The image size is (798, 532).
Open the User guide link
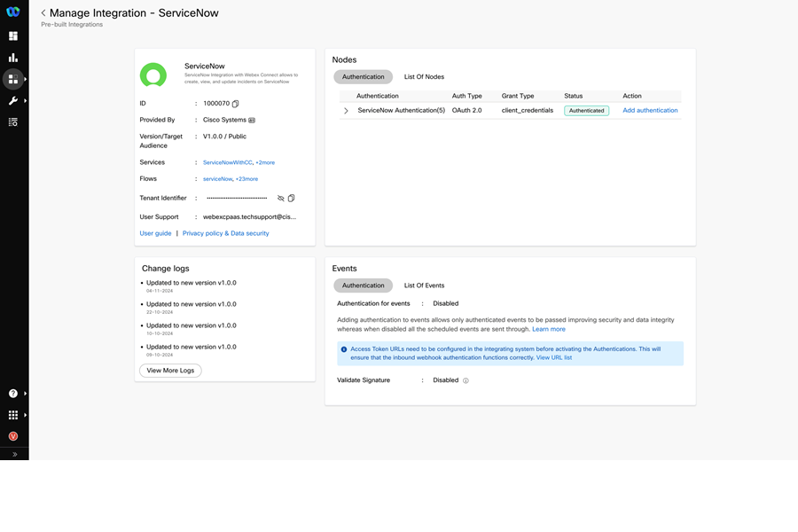pyautogui.click(x=155, y=233)
